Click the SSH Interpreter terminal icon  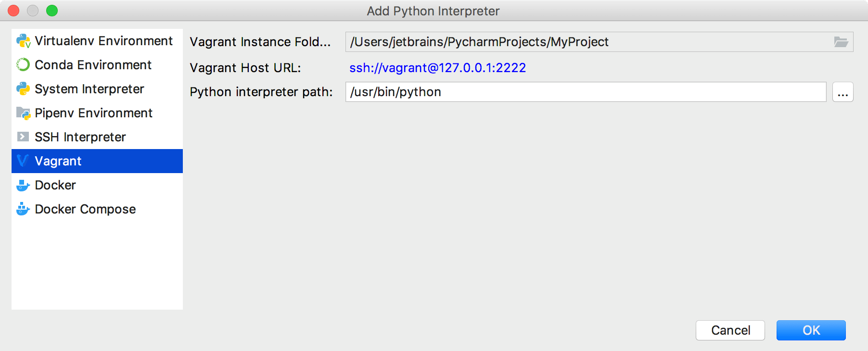(x=23, y=137)
